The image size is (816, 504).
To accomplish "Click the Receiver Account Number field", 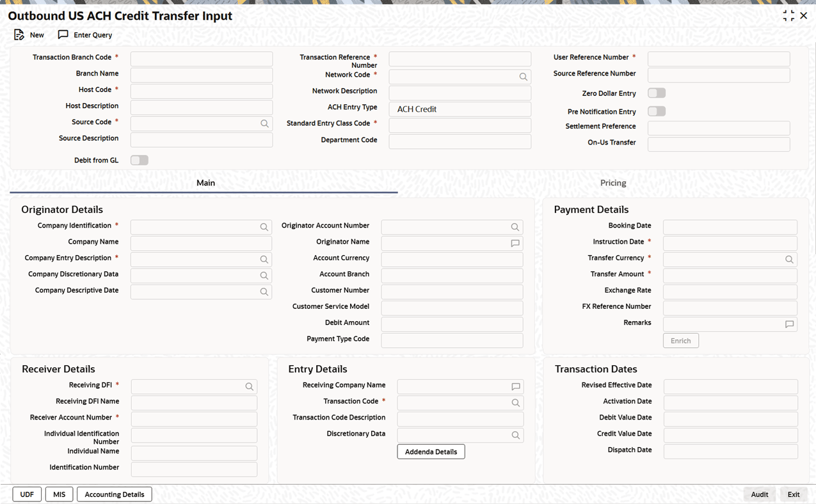I will 194,419.
